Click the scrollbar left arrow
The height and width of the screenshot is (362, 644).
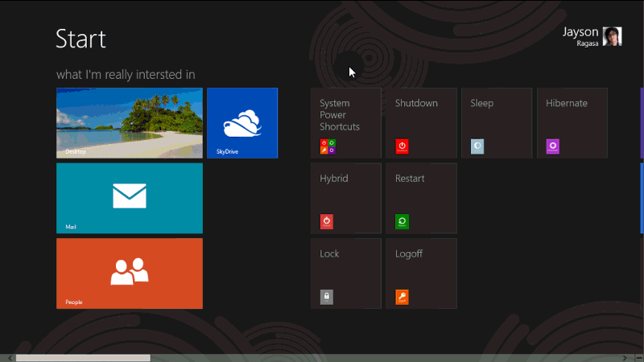(10, 358)
